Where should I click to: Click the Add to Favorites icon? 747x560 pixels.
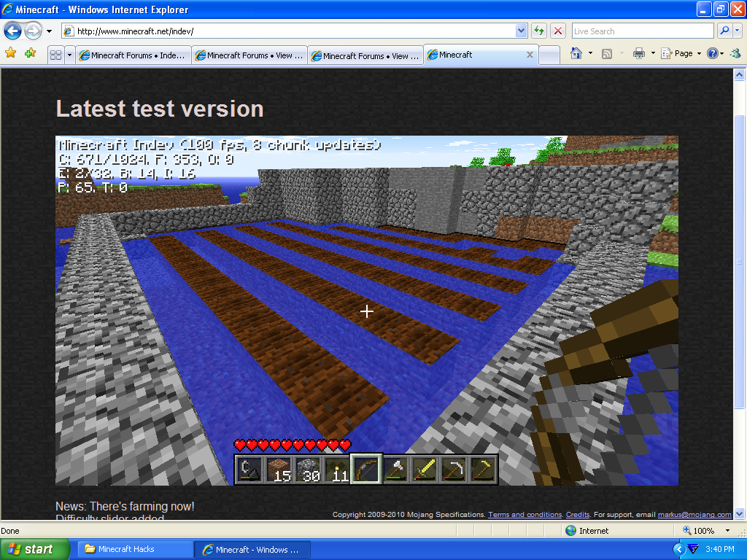[31, 52]
